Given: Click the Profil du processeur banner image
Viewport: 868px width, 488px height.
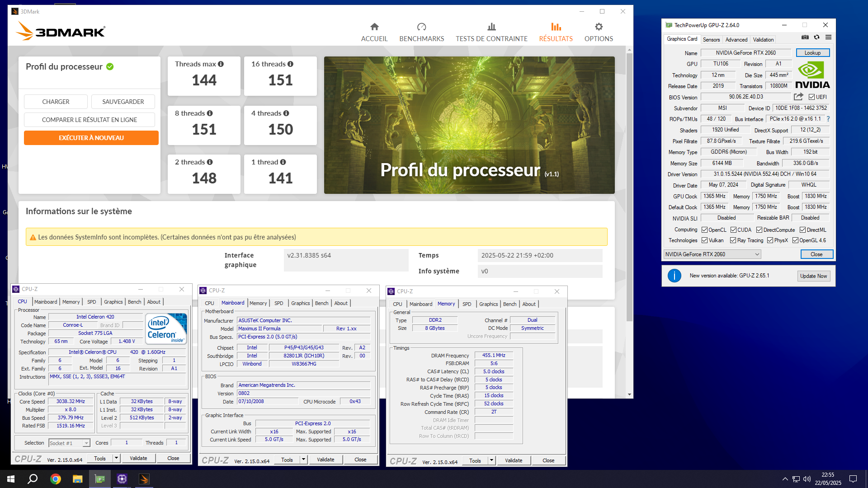Looking at the screenshot, I should click(469, 125).
